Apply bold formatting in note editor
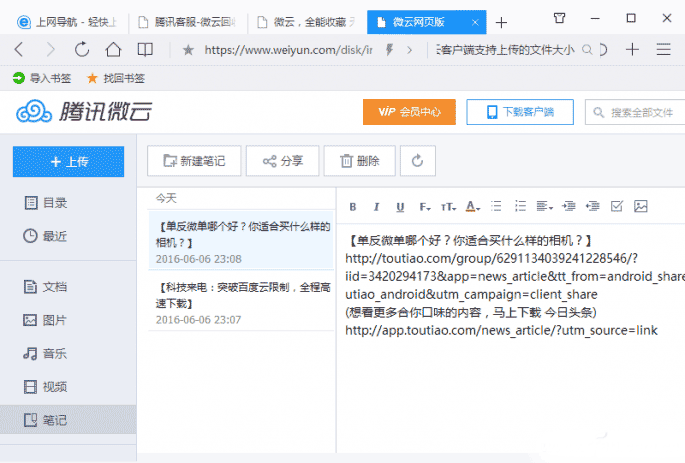This screenshot has height=463, width=685. point(353,207)
